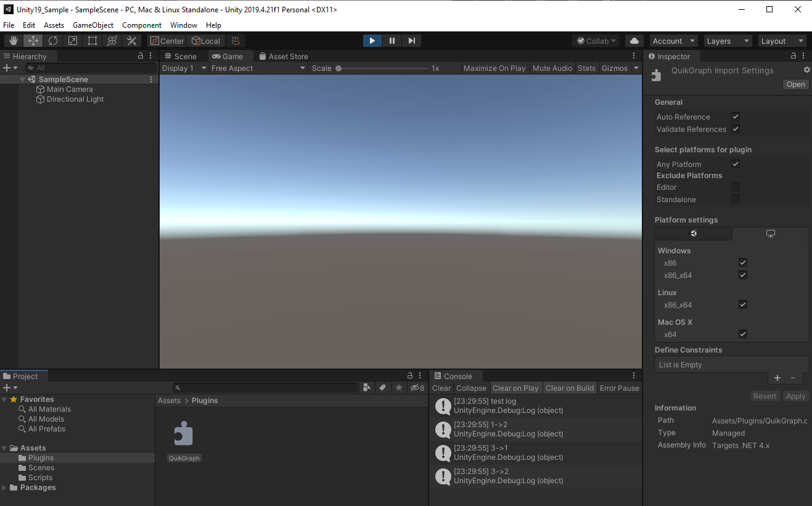Open the cloud services icon
The width and height of the screenshot is (812, 506).
pyautogui.click(x=634, y=41)
